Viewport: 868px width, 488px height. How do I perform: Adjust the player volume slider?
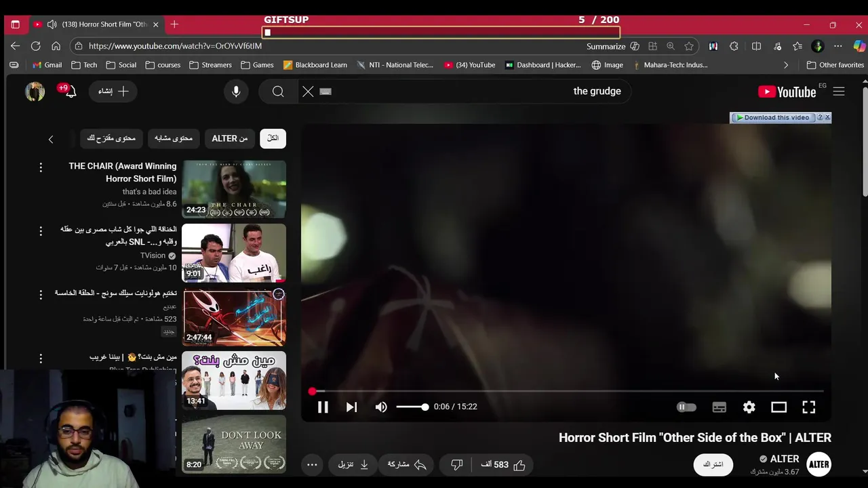point(412,407)
